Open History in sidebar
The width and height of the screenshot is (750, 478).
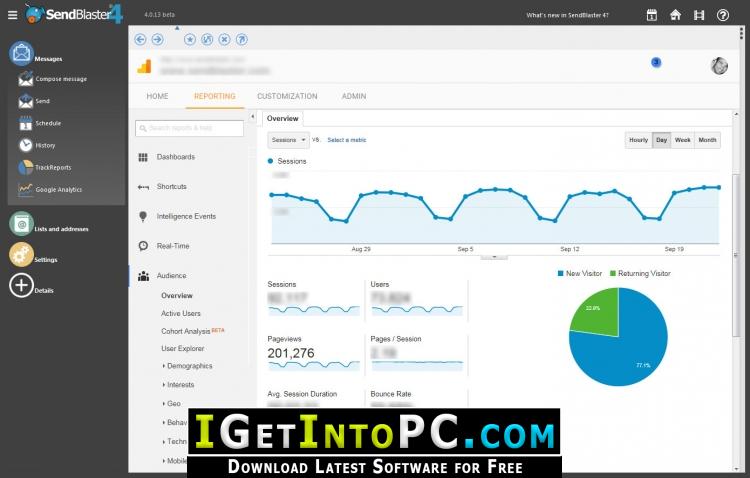[x=37, y=145]
